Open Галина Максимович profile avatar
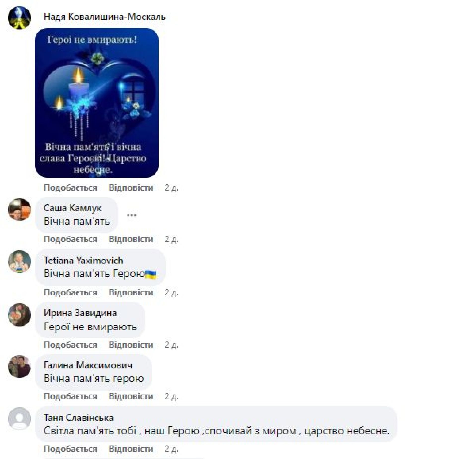The width and height of the screenshot is (476, 459). (x=19, y=366)
